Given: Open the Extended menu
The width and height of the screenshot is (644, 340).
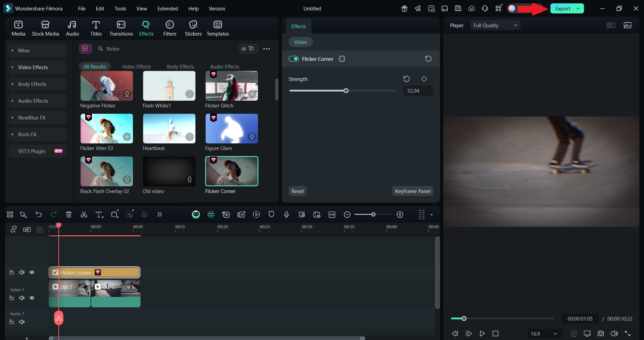Looking at the screenshot, I should [x=168, y=8].
